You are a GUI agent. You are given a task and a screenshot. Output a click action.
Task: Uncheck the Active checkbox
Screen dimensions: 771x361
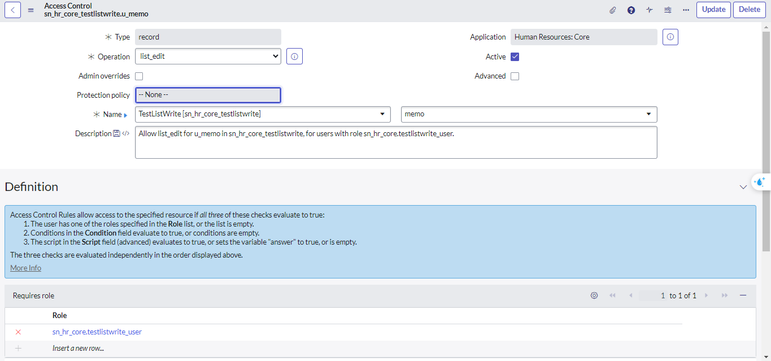pyautogui.click(x=515, y=57)
